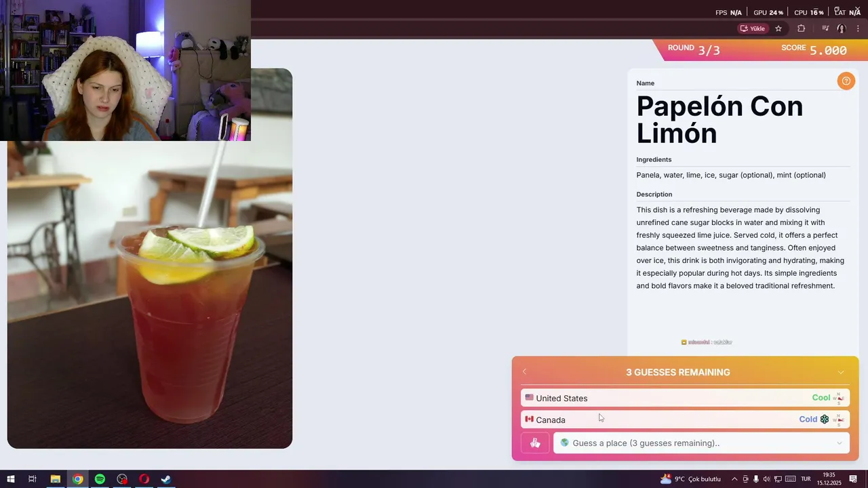868x488 pixels.
Task: Bookmark the page with the star icon
Action: click(778, 28)
